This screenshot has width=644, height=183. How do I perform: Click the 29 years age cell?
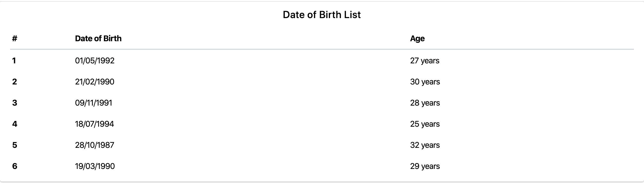click(425, 166)
